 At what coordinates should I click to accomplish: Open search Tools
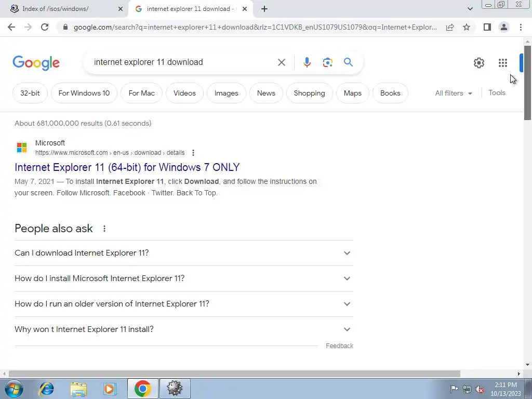[x=497, y=92]
